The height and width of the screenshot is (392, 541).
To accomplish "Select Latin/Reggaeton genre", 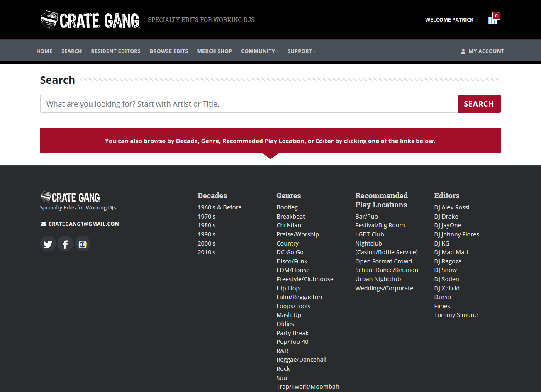I will (x=299, y=297).
